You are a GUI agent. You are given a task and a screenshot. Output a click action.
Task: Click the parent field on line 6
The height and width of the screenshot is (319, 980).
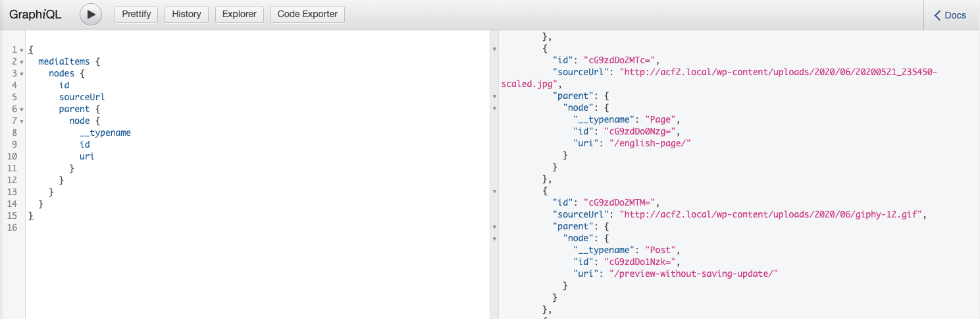click(74, 109)
